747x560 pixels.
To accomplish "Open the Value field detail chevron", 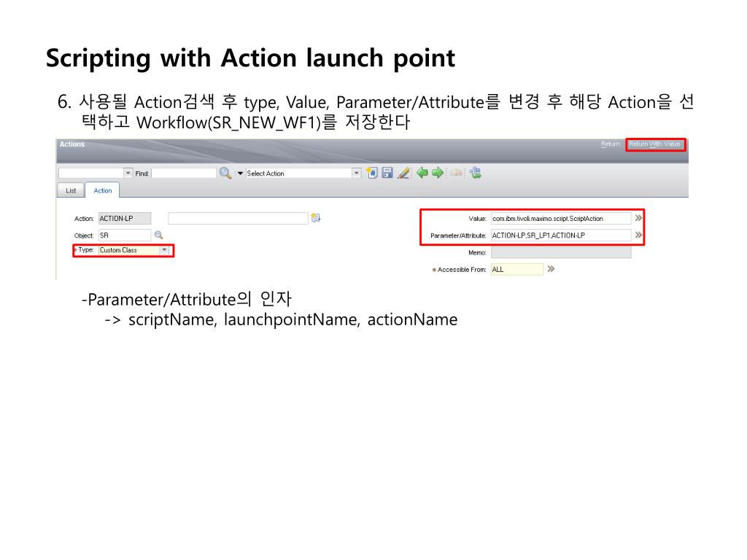I will point(638,218).
